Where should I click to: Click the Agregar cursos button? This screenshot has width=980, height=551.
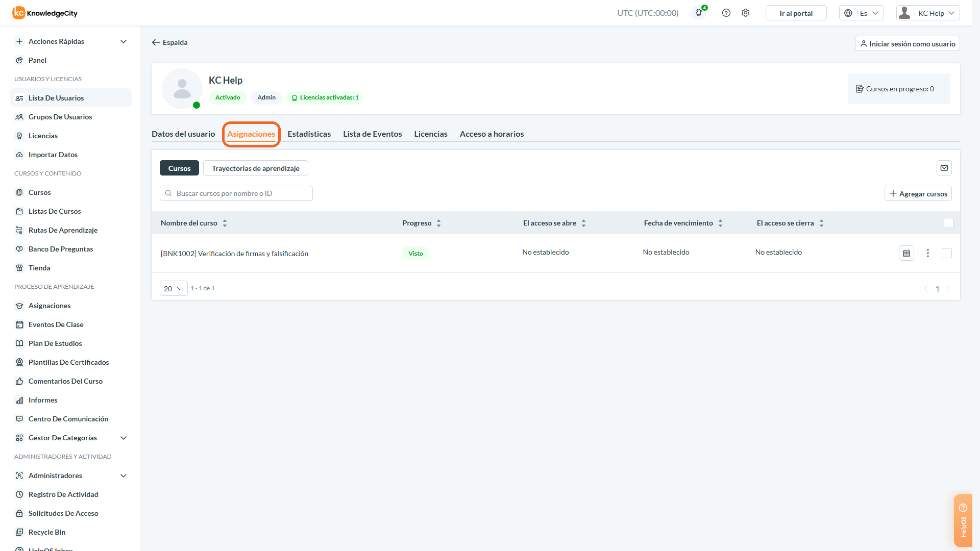918,194
